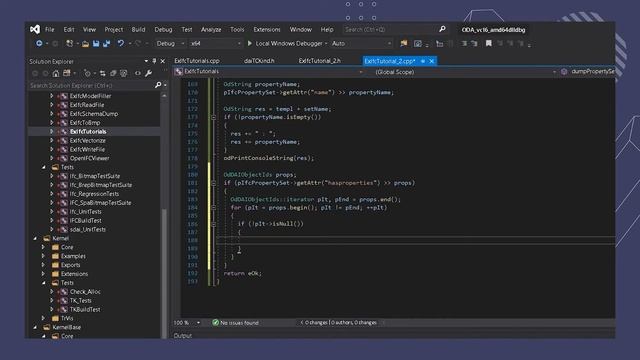
Task: Click the Output panel header
Action: click(182, 335)
